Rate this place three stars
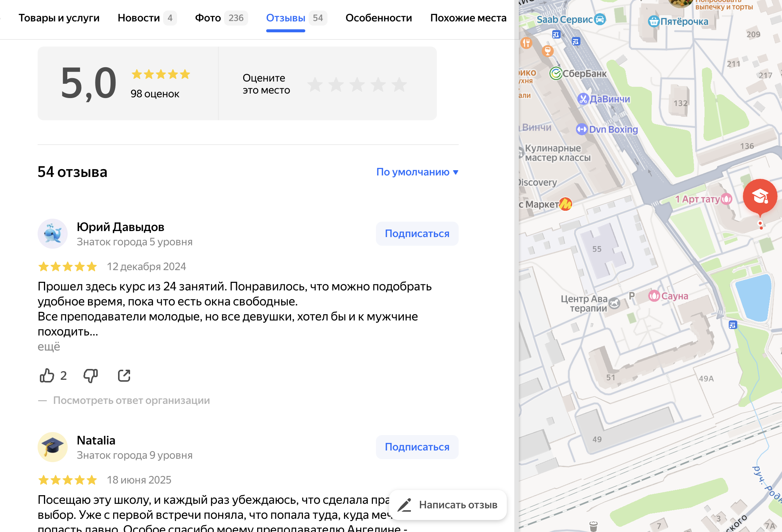The image size is (782, 532). click(x=357, y=84)
